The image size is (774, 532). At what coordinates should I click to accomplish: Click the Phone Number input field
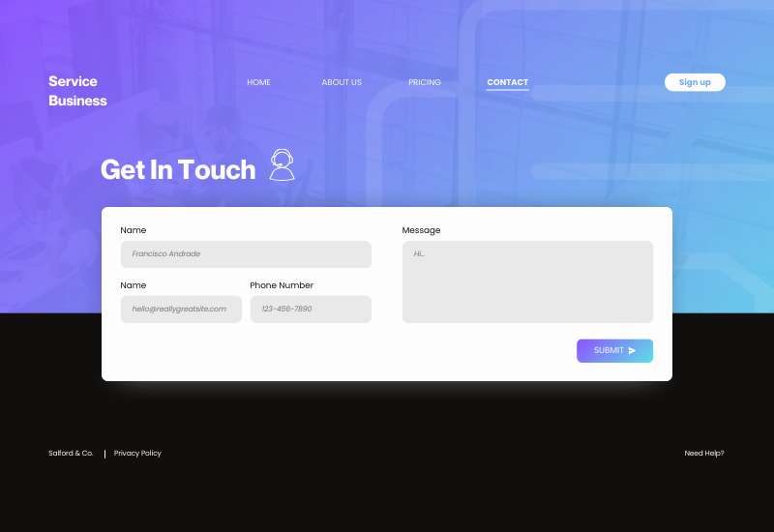tap(311, 310)
